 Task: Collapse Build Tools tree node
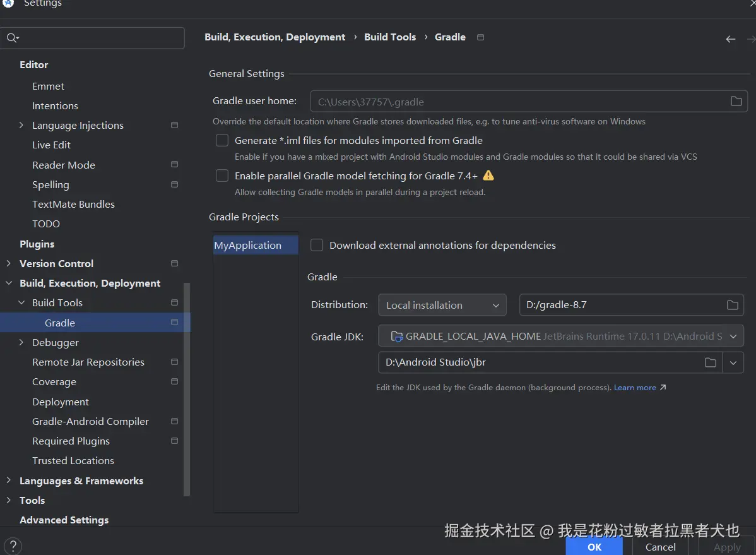[21, 302]
